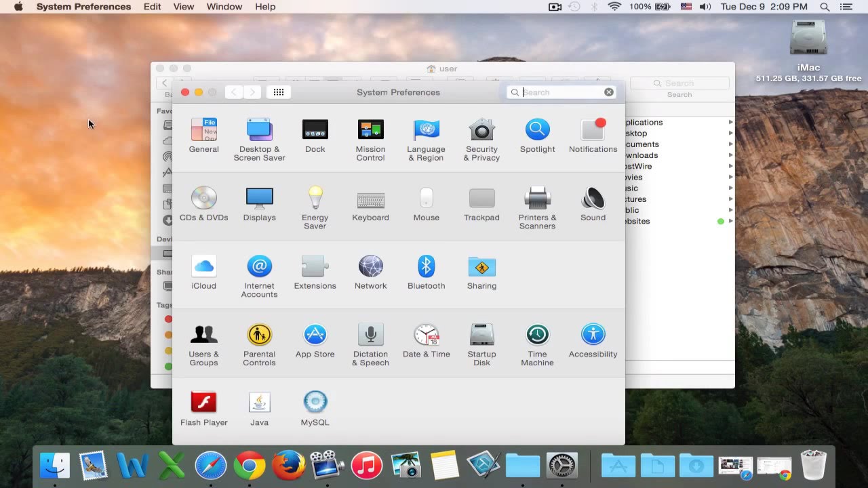The width and height of the screenshot is (868, 488).
Task: Open Internet Accounts preferences
Action: [259, 277]
